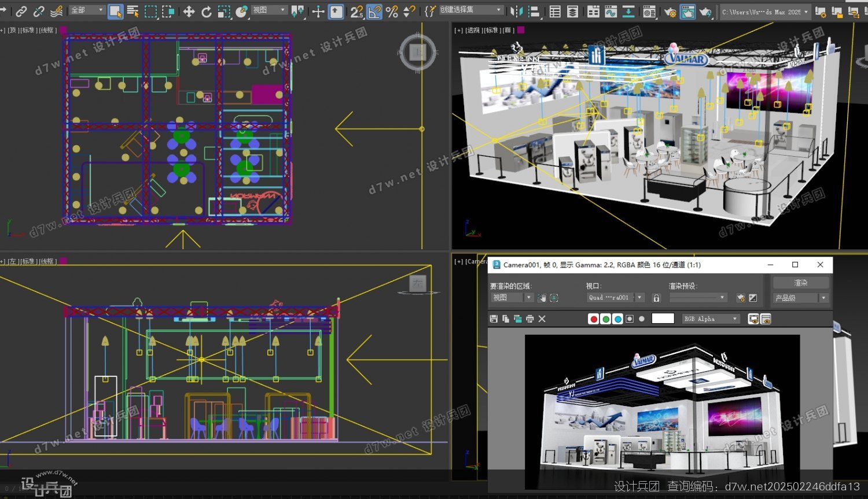Click the 渲染 render button
868x499 pixels.
(801, 283)
